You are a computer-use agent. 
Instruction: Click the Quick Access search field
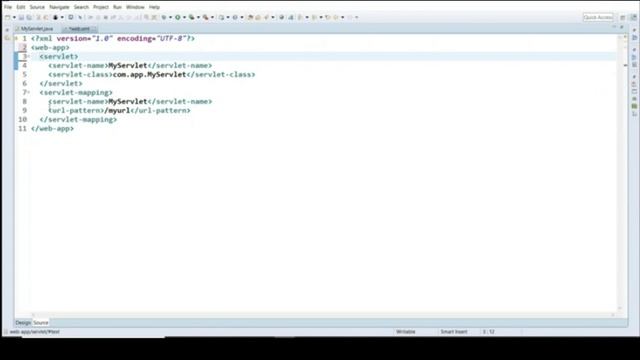tap(598, 17)
